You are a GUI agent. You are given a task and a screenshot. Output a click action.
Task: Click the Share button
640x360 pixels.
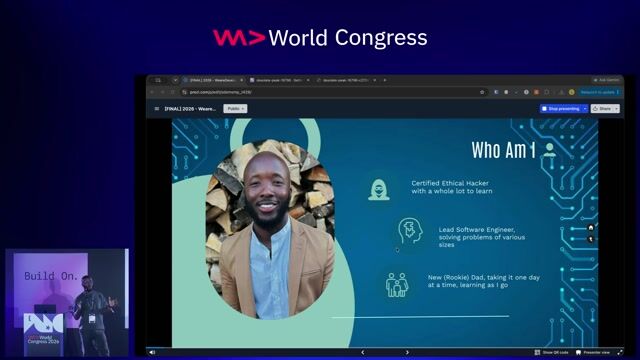pyautogui.click(x=602, y=109)
